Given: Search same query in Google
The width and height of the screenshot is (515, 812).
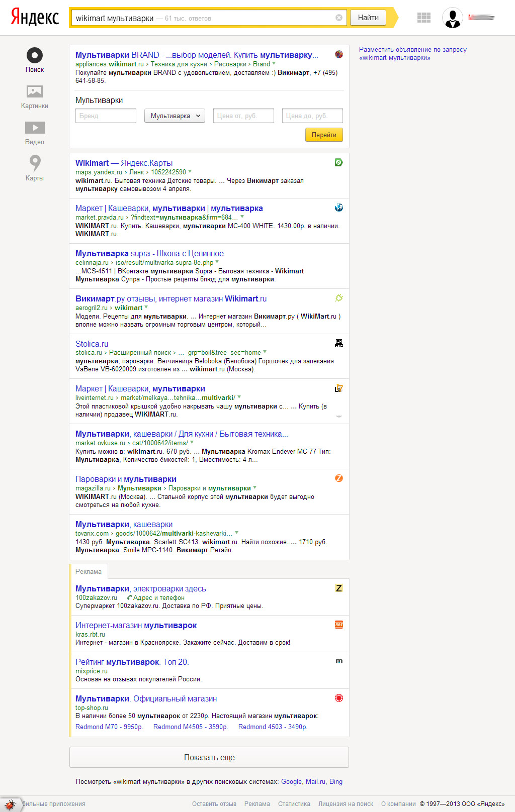Looking at the screenshot, I should click(x=291, y=782).
